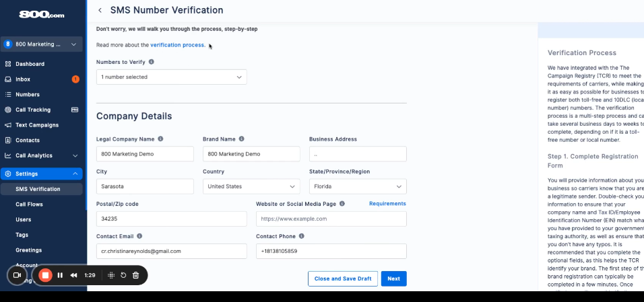Show info for Legal Company Name
Screen dimensions: 644x302
(x=160, y=139)
